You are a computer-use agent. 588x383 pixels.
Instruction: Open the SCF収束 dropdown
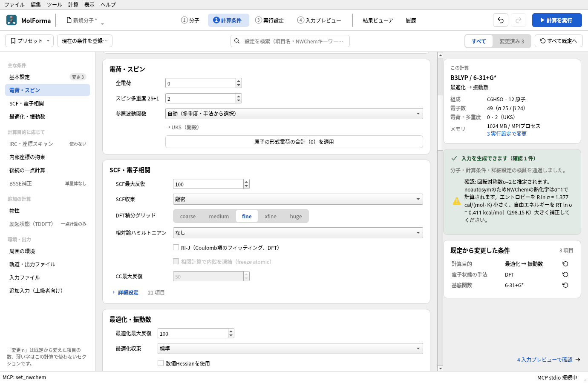298,199
